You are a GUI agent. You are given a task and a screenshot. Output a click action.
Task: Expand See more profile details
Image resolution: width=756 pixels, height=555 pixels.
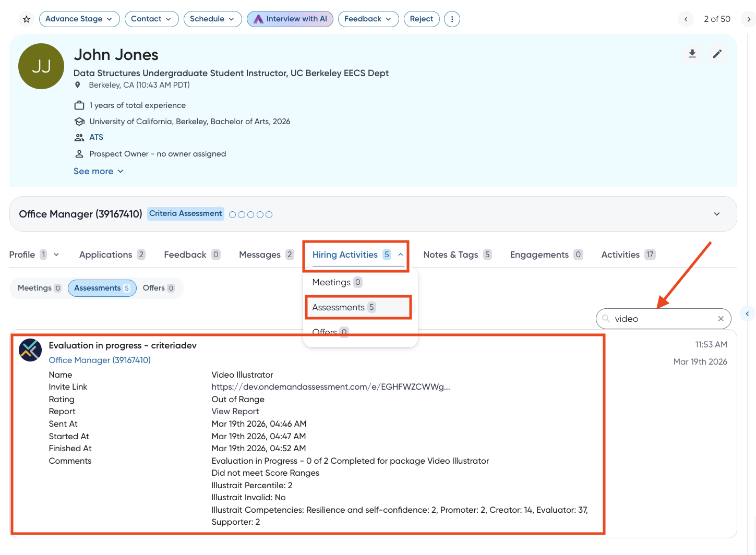(99, 171)
